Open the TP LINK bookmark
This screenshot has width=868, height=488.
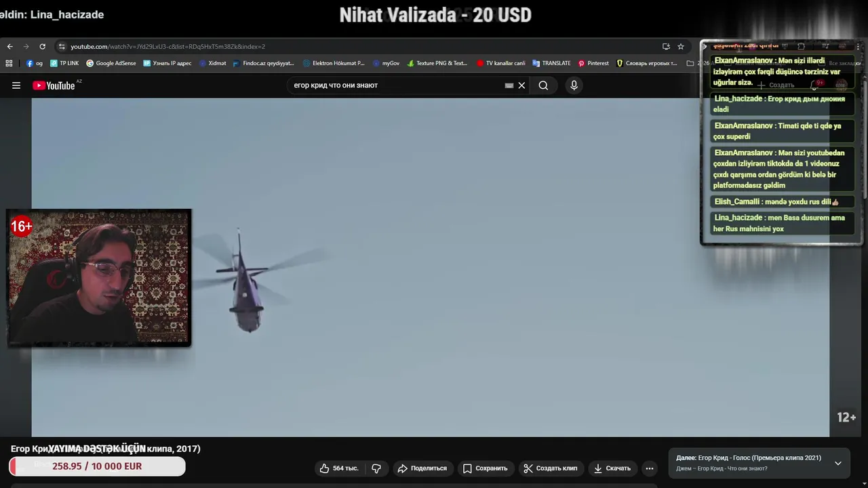pos(64,63)
